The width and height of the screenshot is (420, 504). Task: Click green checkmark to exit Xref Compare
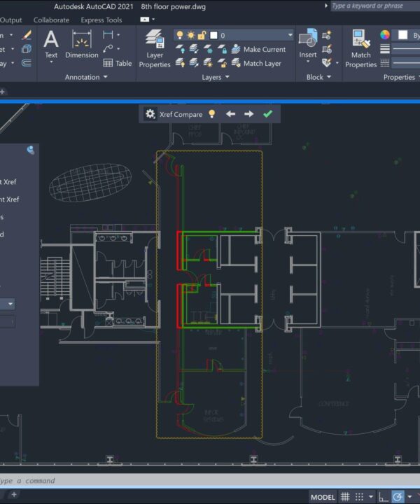click(267, 114)
